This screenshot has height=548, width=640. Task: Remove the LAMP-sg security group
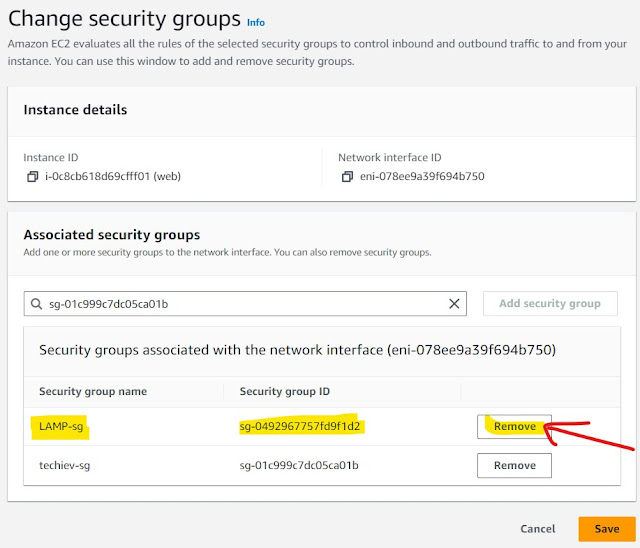click(514, 427)
